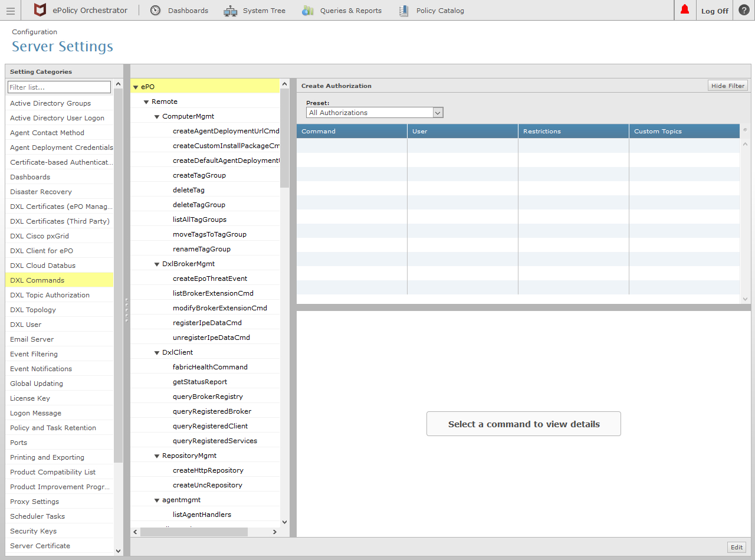
Task: Click the System Tree computers icon
Action: (x=231, y=11)
